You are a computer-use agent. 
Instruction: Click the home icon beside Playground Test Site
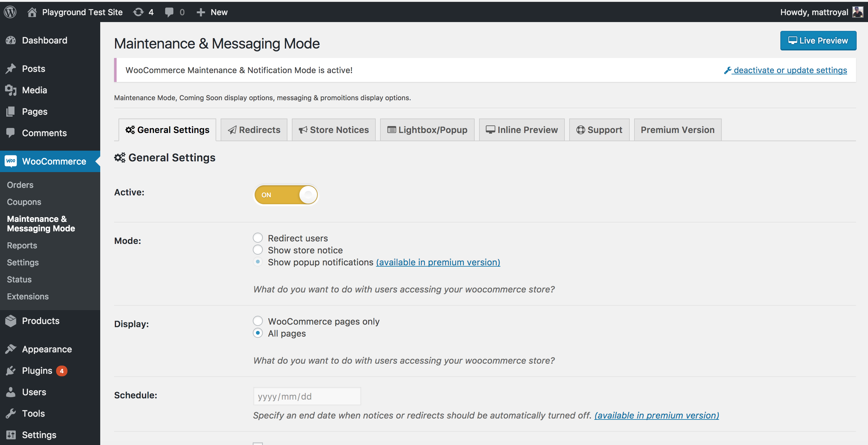click(32, 12)
